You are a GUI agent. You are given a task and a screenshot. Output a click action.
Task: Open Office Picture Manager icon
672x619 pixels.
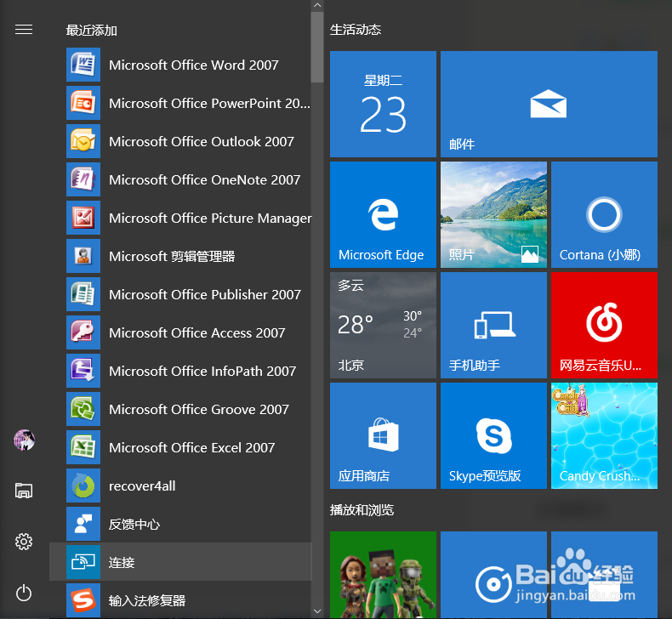[83, 218]
